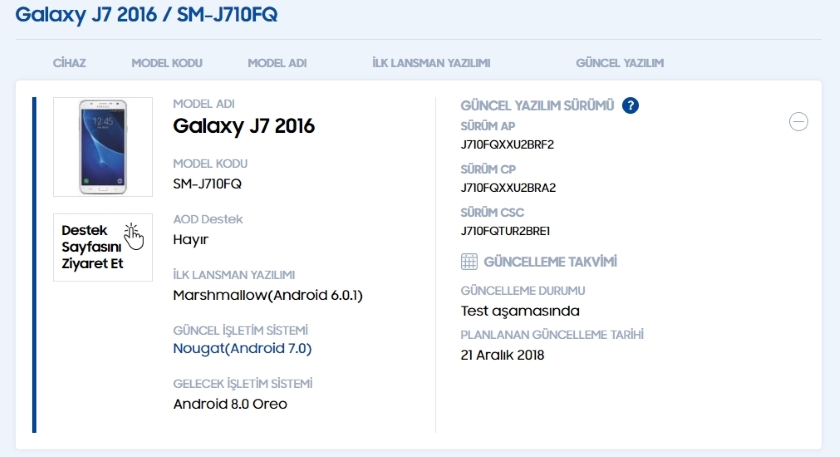The height and width of the screenshot is (457, 840).
Task: Collapse the device card with minus icon
Action: point(798,122)
